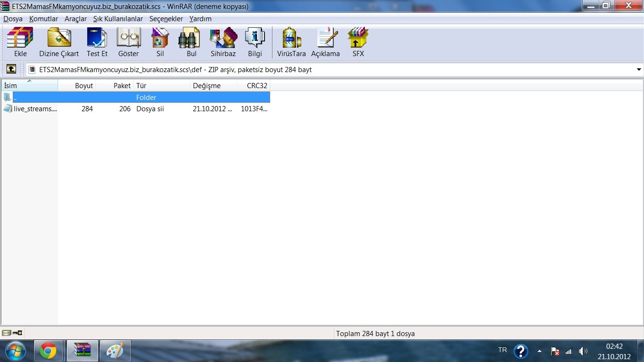The height and width of the screenshot is (362, 644).
Task: Click the drive icon in status bar
Action: click(6, 333)
